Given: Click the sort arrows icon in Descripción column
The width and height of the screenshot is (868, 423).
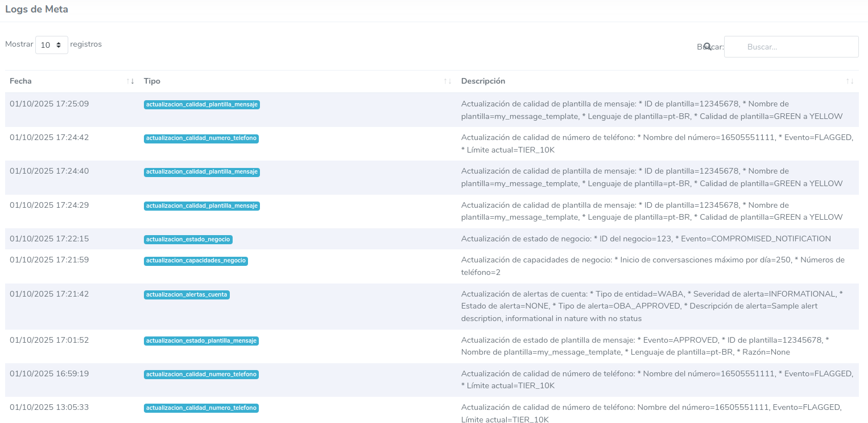Looking at the screenshot, I should pyautogui.click(x=850, y=81).
